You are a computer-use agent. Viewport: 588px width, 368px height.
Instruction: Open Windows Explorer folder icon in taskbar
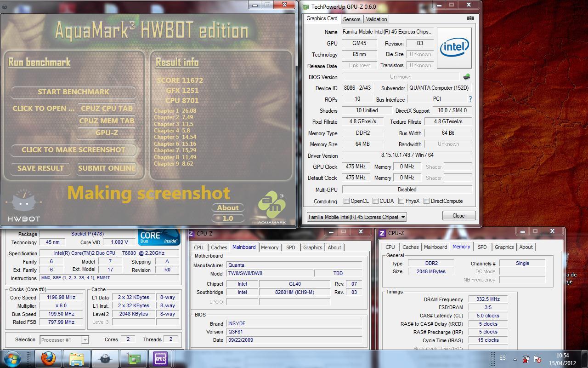[x=77, y=358]
